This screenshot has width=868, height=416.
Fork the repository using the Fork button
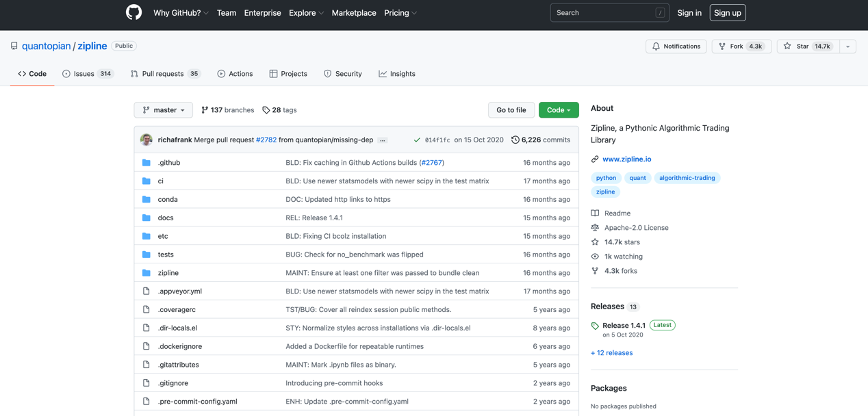click(x=741, y=47)
